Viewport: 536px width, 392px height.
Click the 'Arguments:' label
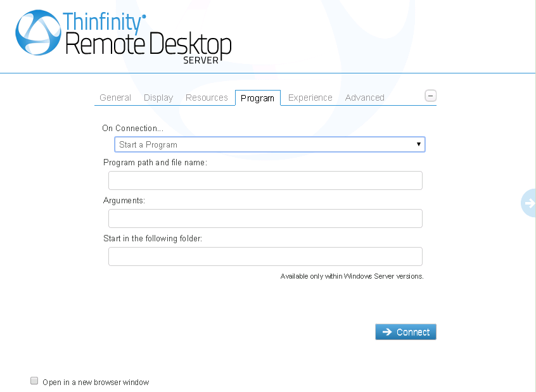124,201
